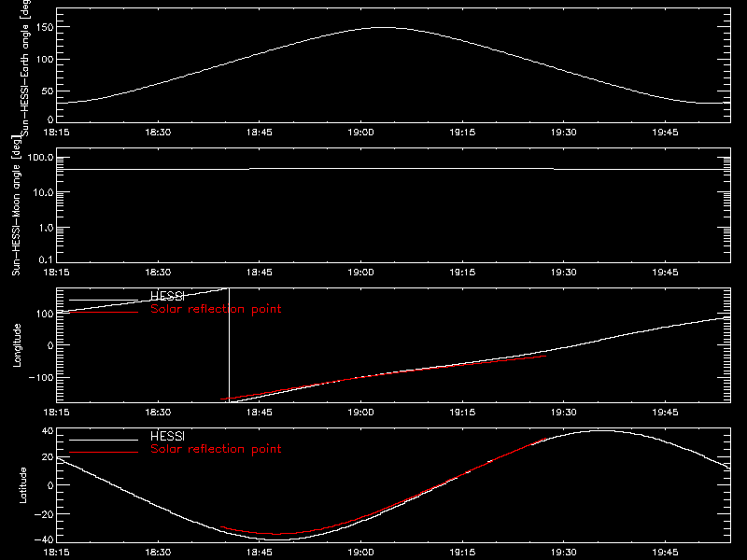
Task: Click 1.0 tick on Moon angle axis
Action: pyautogui.click(x=46, y=228)
